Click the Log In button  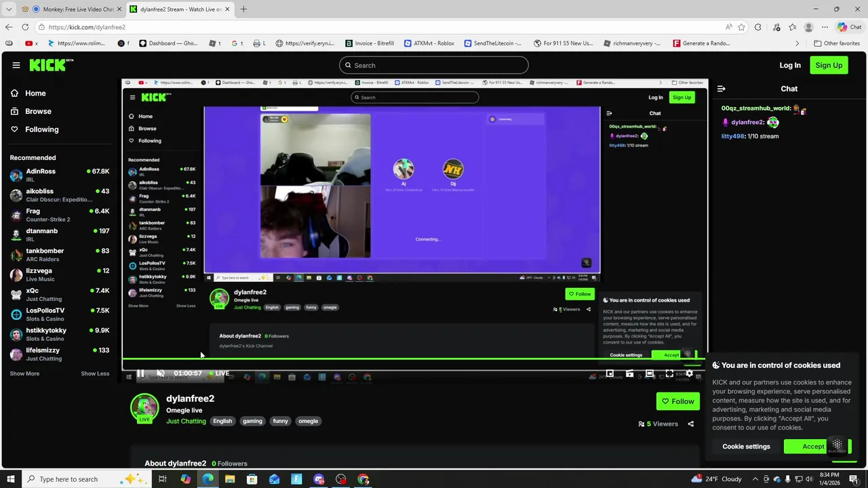[x=790, y=65]
